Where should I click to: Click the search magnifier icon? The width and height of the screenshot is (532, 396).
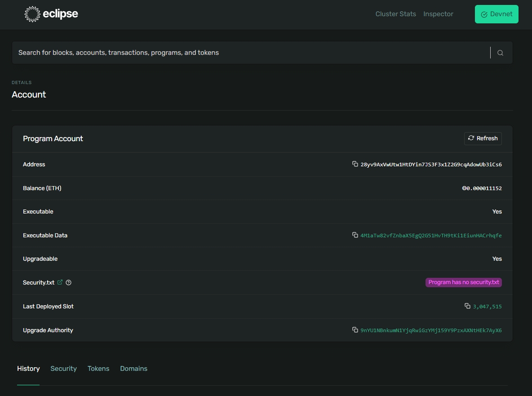click(500, 53)
